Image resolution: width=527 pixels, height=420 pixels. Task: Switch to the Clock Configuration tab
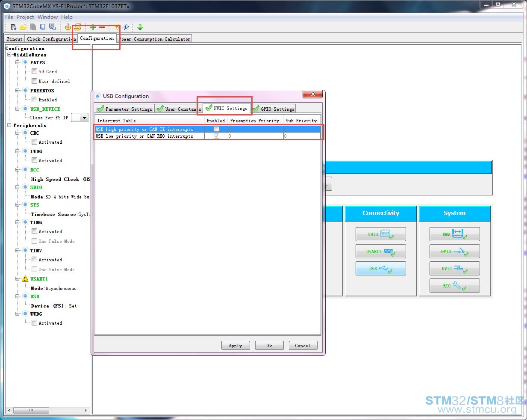50,39
